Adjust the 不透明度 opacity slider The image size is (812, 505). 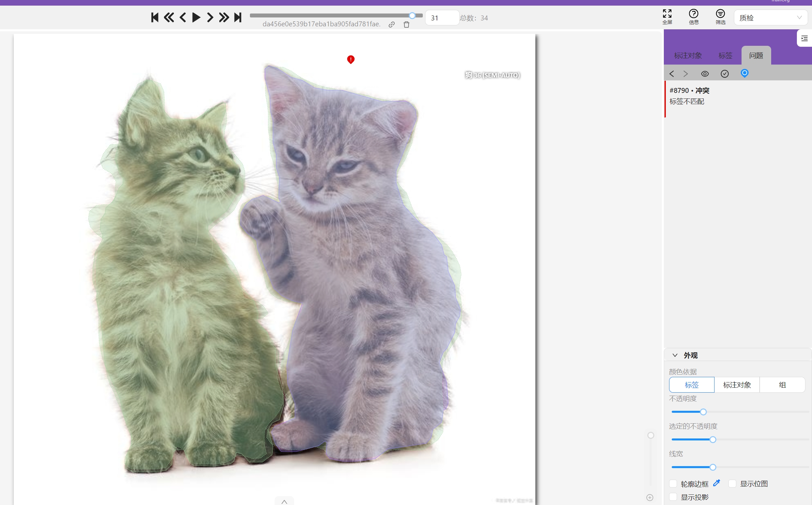703,412
